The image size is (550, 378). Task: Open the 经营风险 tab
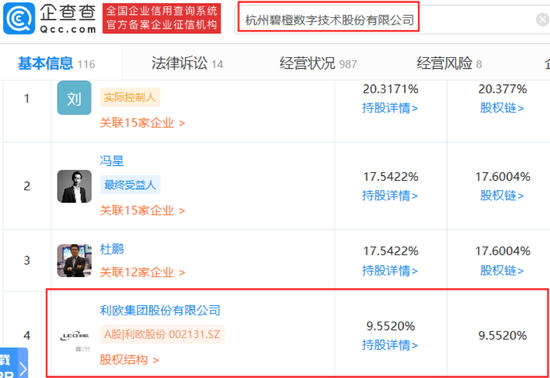(449, 63)
